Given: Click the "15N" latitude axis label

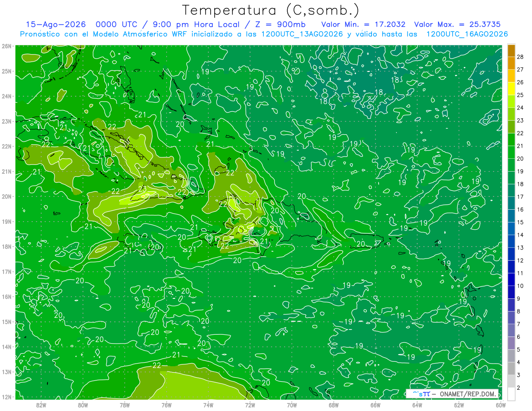Looking at the screenshot, I should pos(7,322).
